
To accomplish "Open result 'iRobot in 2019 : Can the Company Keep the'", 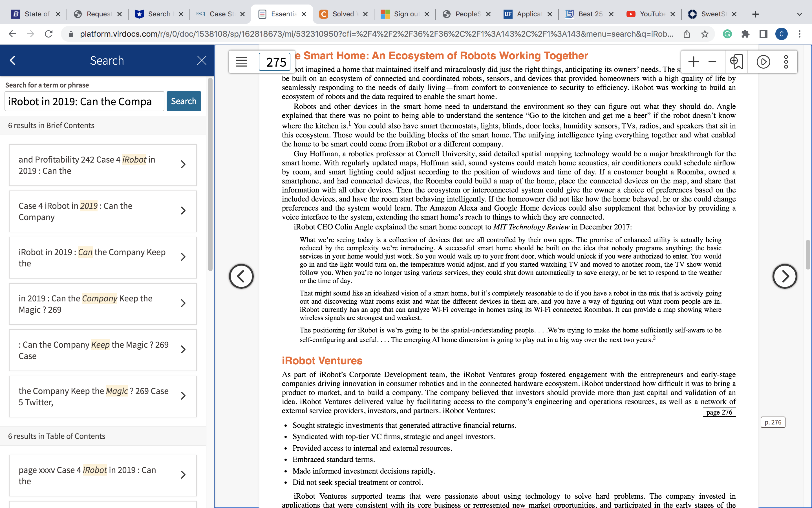I will 103,258.
